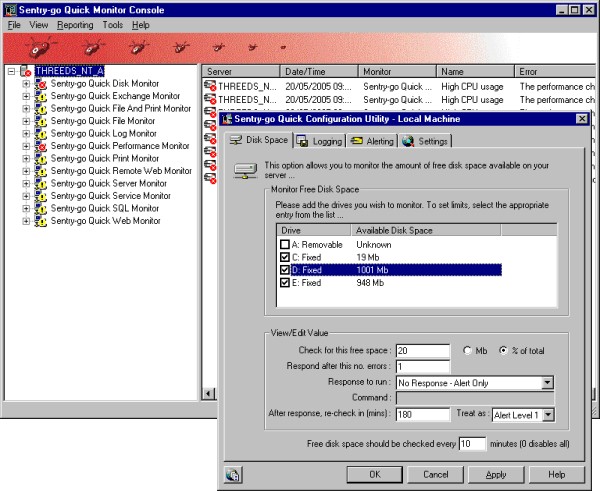Click the SQL Monitor tree icon

click(x=40, y=209)
